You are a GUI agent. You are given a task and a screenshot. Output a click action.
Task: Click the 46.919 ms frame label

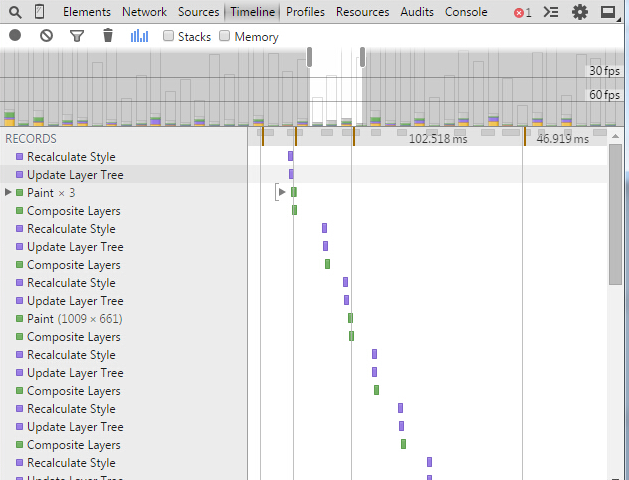(563, 139)
